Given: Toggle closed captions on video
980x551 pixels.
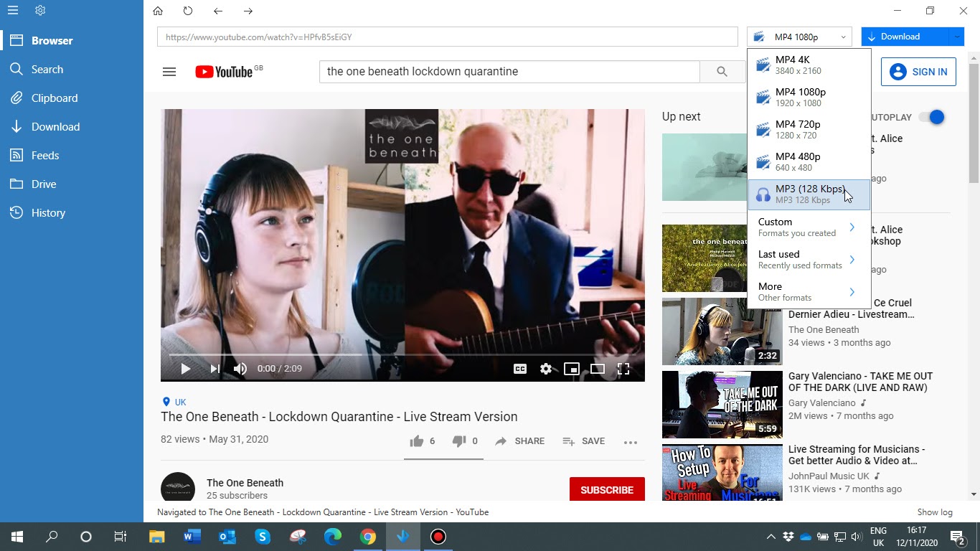Looking at the screenshot, I should 520,369.
